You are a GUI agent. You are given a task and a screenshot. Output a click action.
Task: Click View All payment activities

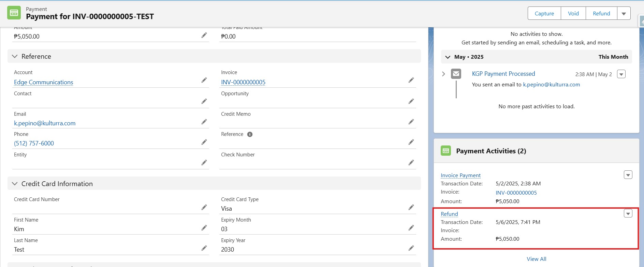(536, 259)
